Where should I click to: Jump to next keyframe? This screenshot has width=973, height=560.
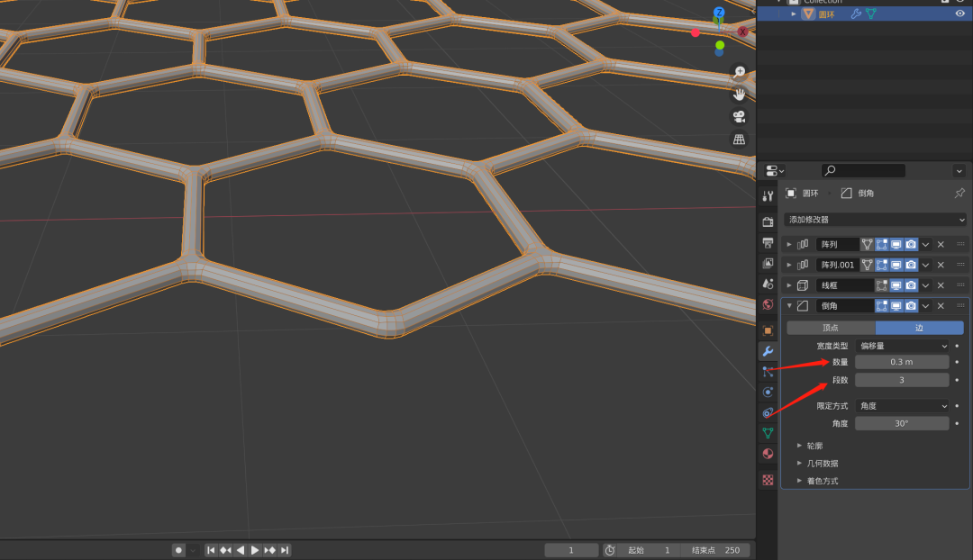tap(270, 550)
